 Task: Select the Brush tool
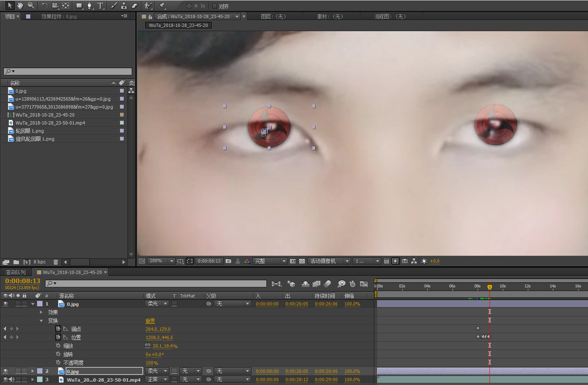pos(114,5)
